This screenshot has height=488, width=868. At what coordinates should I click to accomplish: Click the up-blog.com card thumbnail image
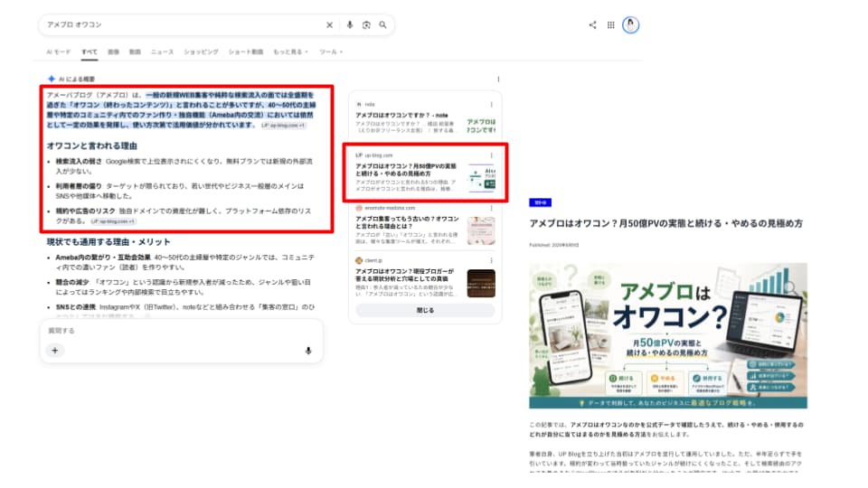coord(481,178)
